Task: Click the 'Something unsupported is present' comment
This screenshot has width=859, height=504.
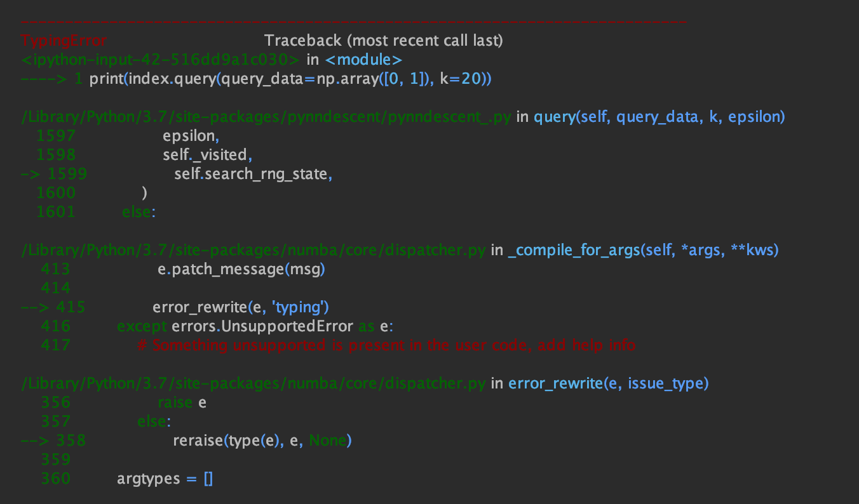Action: (x=386, y=345)
